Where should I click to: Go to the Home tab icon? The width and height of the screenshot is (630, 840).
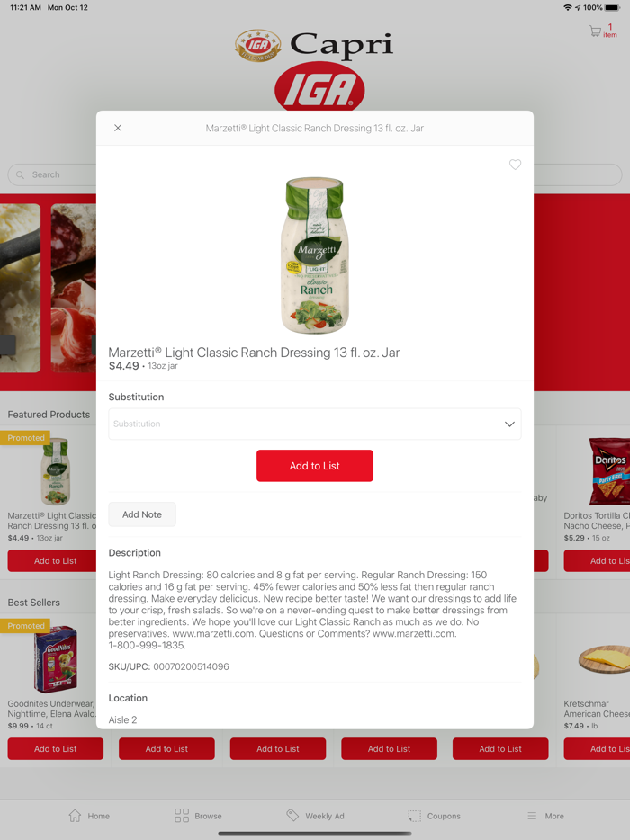coord(75,816)
